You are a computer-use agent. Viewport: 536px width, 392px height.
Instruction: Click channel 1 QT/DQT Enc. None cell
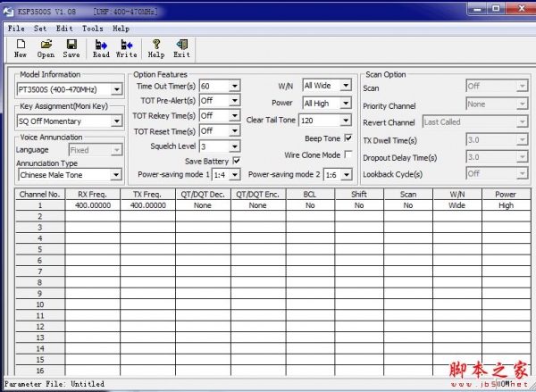click(x=258, y=205)
